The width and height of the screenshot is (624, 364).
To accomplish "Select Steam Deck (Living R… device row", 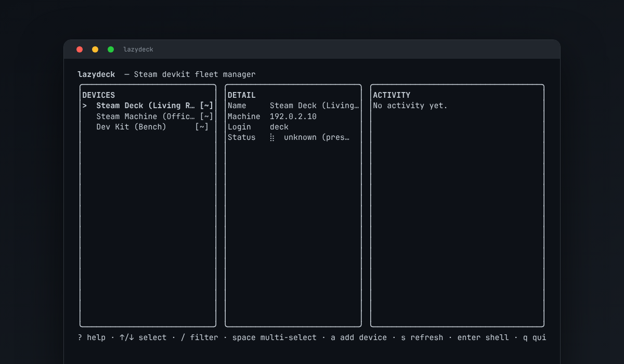I will 148,106.
